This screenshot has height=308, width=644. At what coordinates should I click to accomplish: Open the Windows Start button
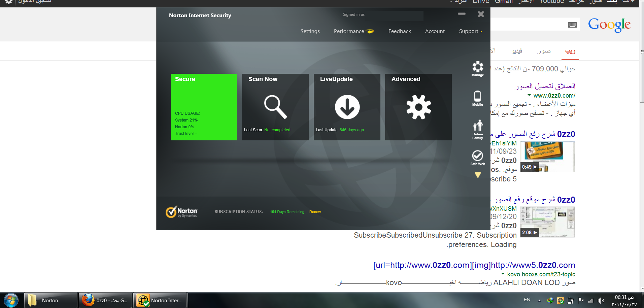coord(11,300)
